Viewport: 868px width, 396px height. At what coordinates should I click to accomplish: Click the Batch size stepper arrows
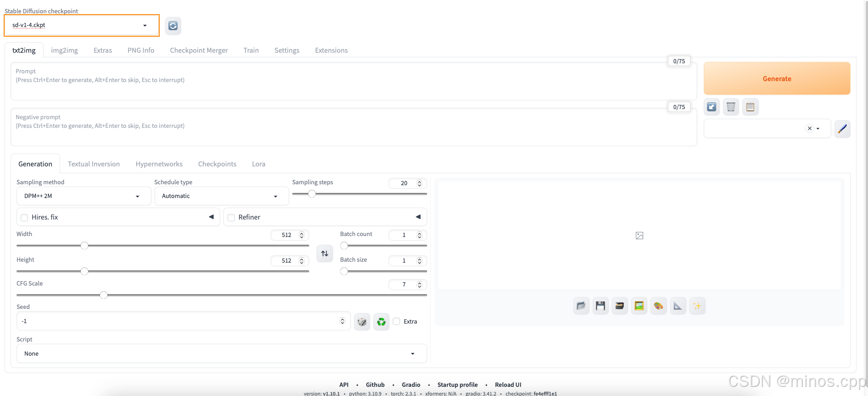pyautogui.click(x=419, y=261)
